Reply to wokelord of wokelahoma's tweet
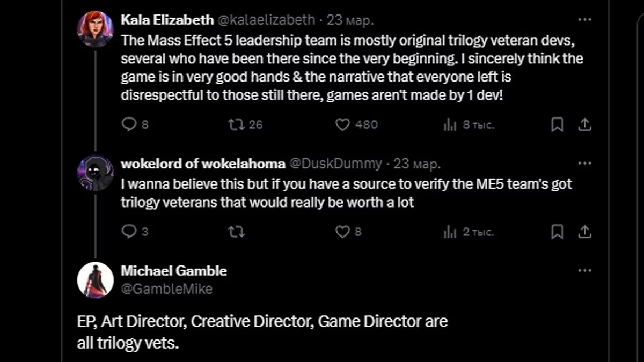The width and height of the screenshot is (644, 362). coord(129,232)
